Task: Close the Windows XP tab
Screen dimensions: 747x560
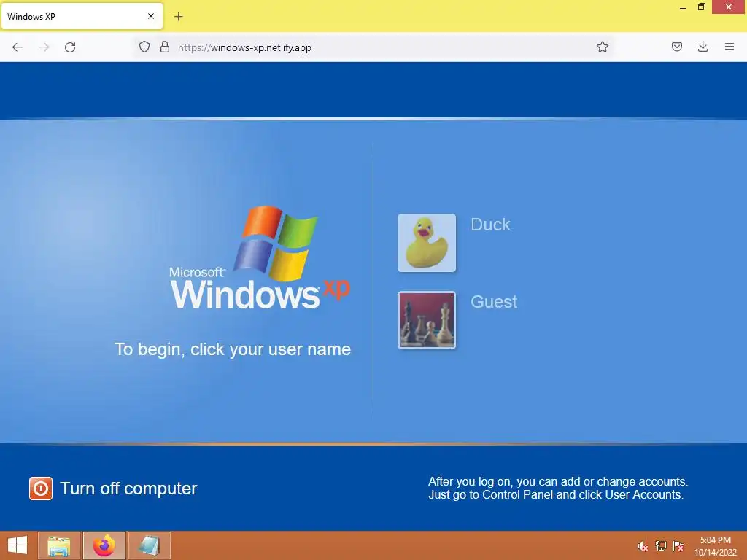Action: (x=151, y=16)
